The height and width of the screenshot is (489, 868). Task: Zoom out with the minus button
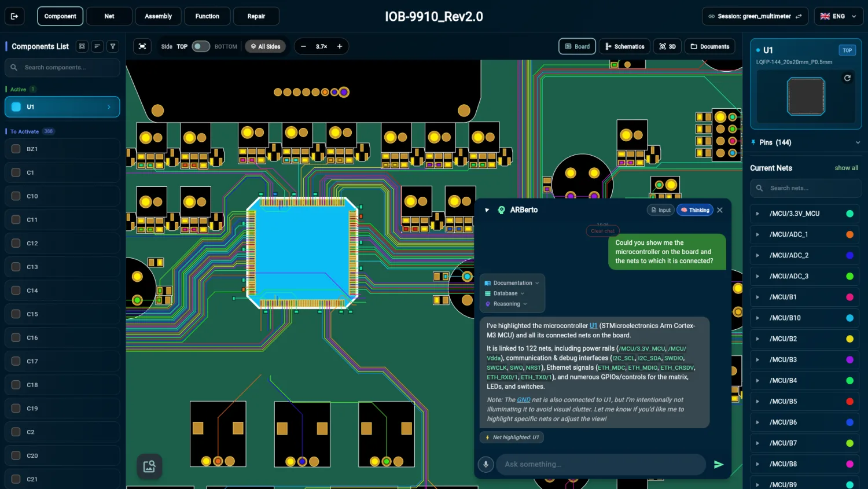point(303,46)
